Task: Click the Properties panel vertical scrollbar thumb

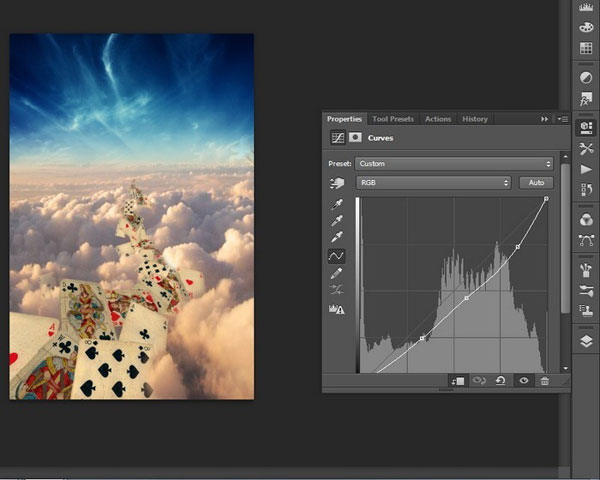Action: point(565,238)
